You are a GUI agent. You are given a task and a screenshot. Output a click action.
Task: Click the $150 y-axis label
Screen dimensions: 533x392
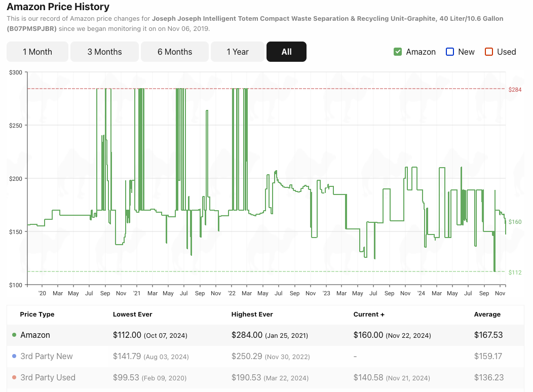tap(16, 231)
